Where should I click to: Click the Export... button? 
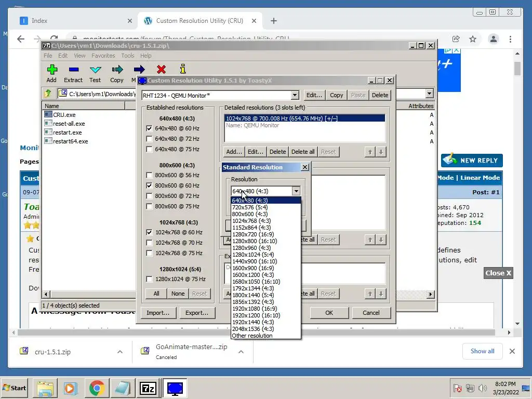(197, 313)
